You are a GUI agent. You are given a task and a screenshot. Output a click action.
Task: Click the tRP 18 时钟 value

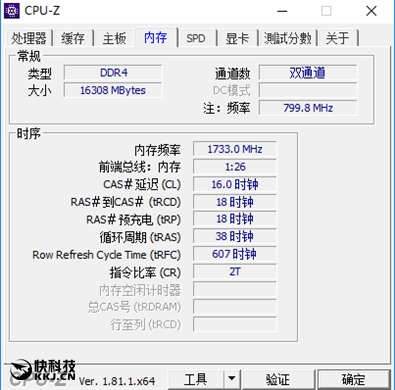[235, 219]
